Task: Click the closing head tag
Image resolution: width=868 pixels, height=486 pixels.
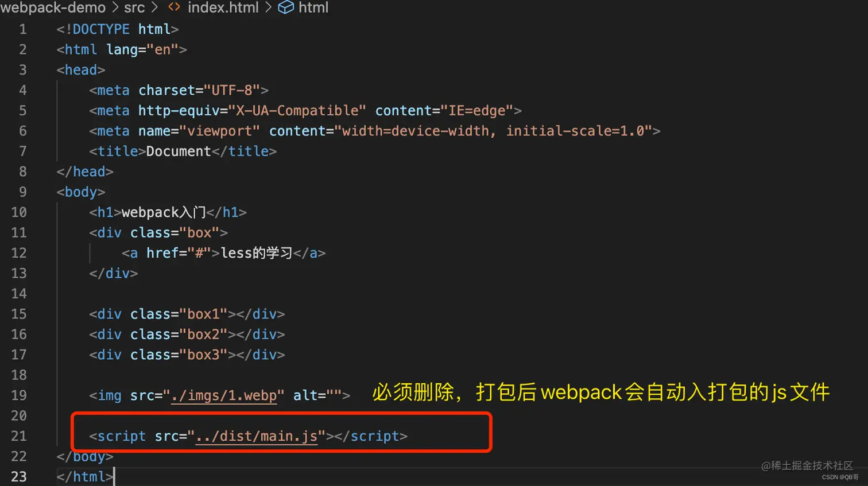Action: click(85, 172)
